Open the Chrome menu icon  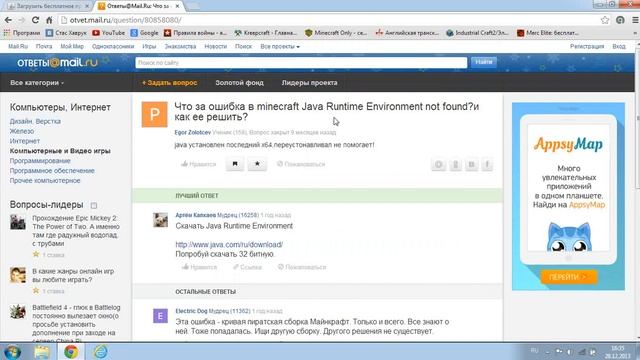tap(635, 20)
